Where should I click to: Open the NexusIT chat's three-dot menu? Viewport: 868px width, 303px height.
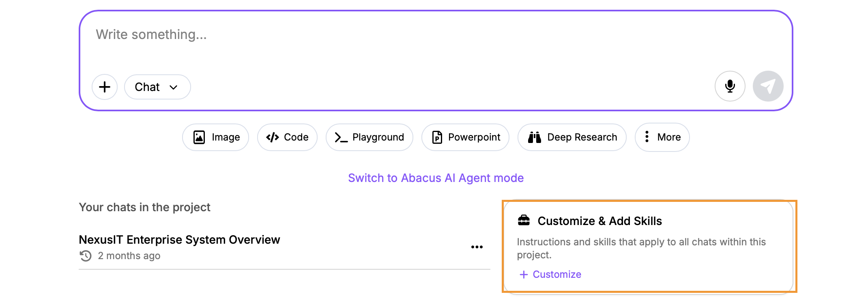tap(477, 247)
